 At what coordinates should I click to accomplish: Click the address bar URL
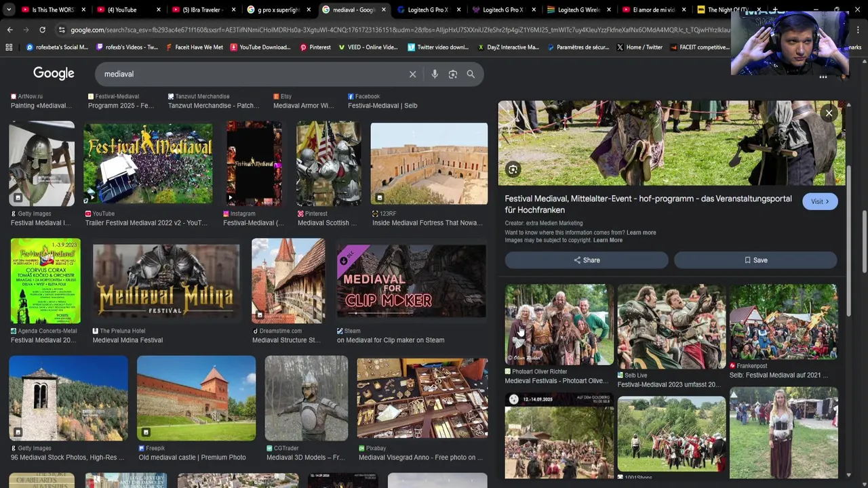tap(400, 30)
